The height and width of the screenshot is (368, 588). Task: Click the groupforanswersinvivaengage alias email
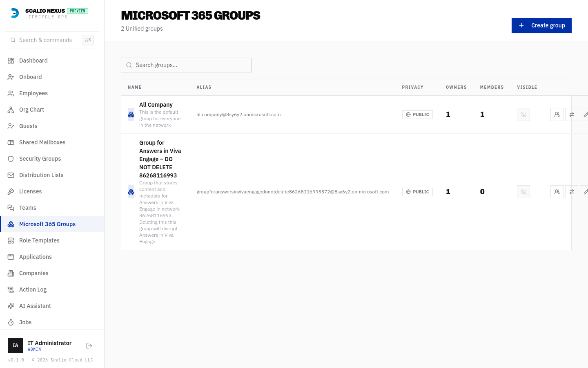293,192
